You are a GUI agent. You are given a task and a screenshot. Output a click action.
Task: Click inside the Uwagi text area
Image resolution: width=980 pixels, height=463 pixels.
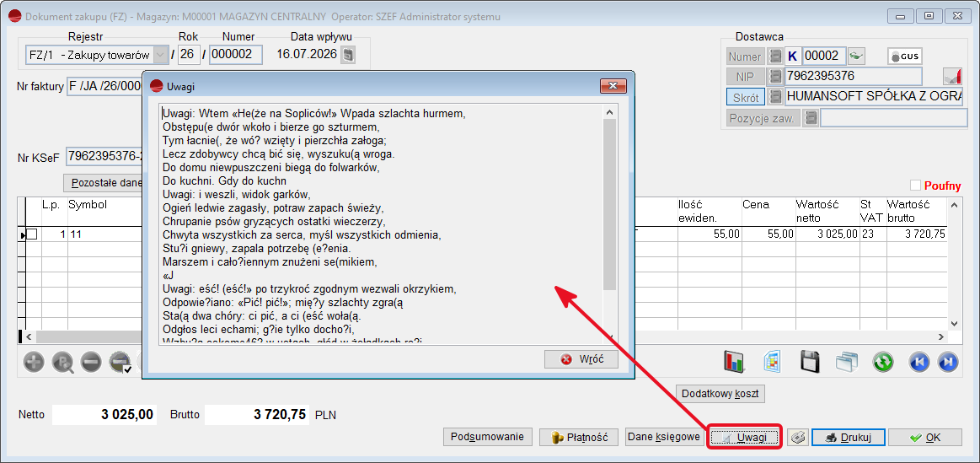coord(380,224)
